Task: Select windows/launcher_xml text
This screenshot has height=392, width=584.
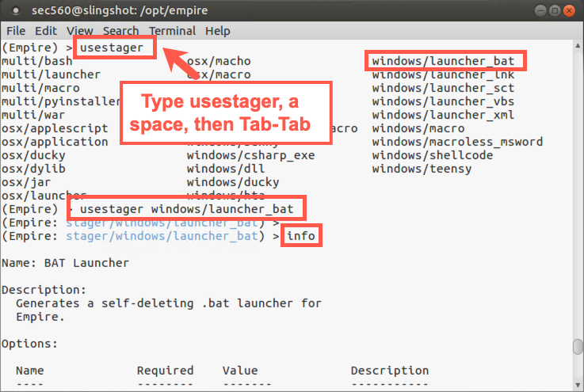Action: 443,115
